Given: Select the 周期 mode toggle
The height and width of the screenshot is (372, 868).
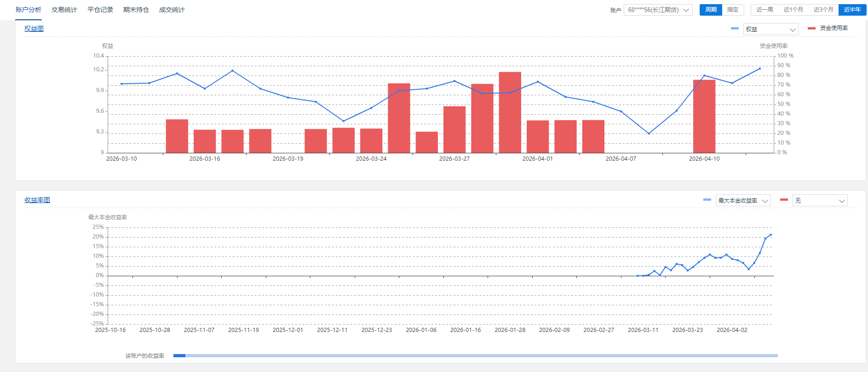Looking at the screenshot, I should (711, 10).
